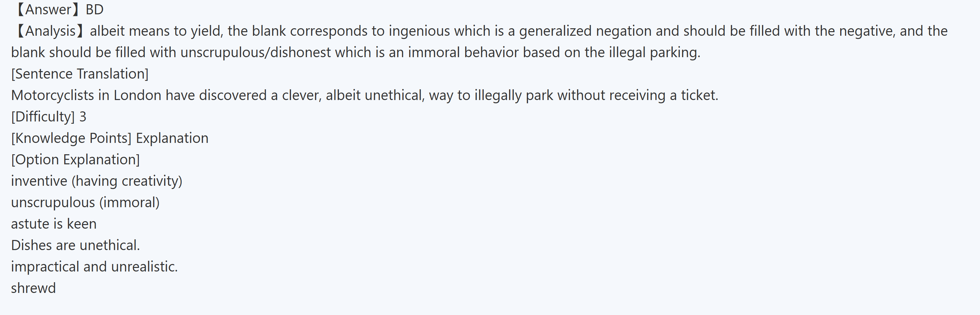This screenshot has height=315, width=980.
Task: Click the difficulty value 3
Action: tap(82, 117)
